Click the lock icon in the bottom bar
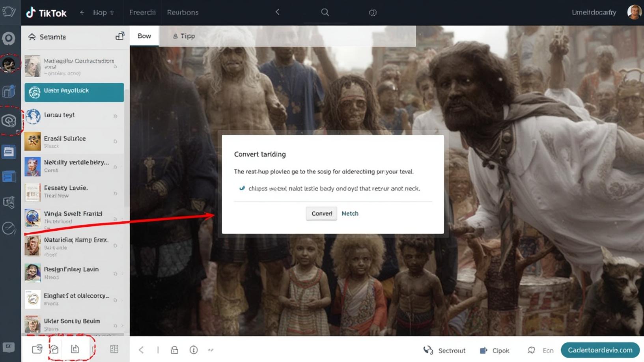This screenshot has width=644, height=362. coord(174,349)
